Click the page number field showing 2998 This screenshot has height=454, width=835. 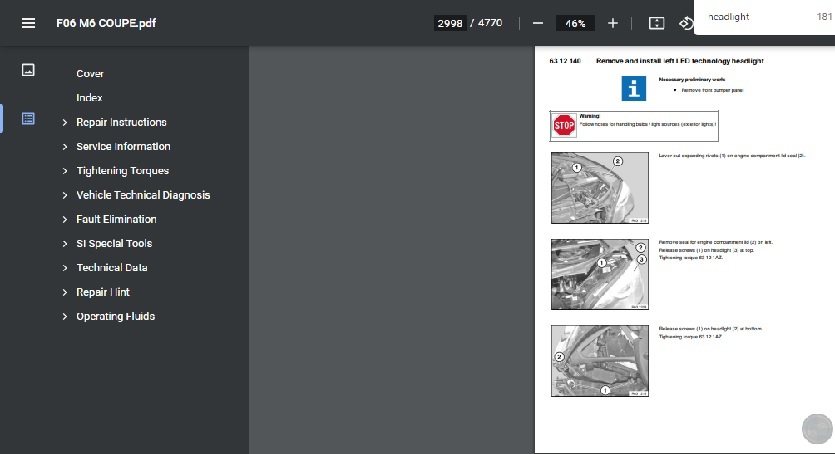pyautogui.click(x=450, y=23)
